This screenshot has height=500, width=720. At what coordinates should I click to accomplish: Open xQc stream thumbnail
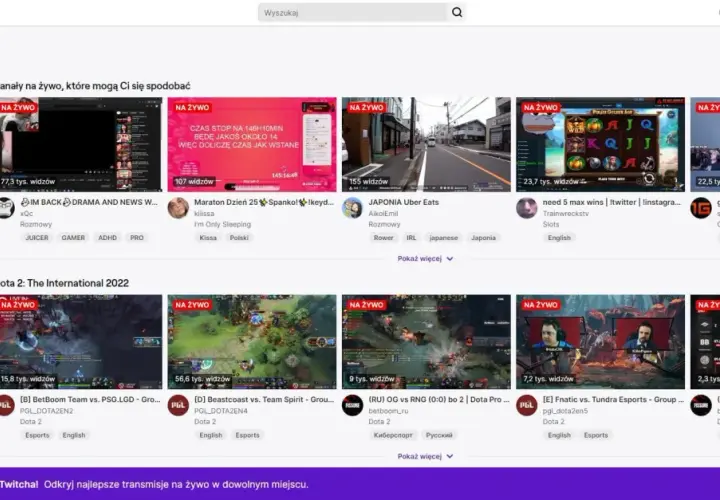(x=81, y=144)
